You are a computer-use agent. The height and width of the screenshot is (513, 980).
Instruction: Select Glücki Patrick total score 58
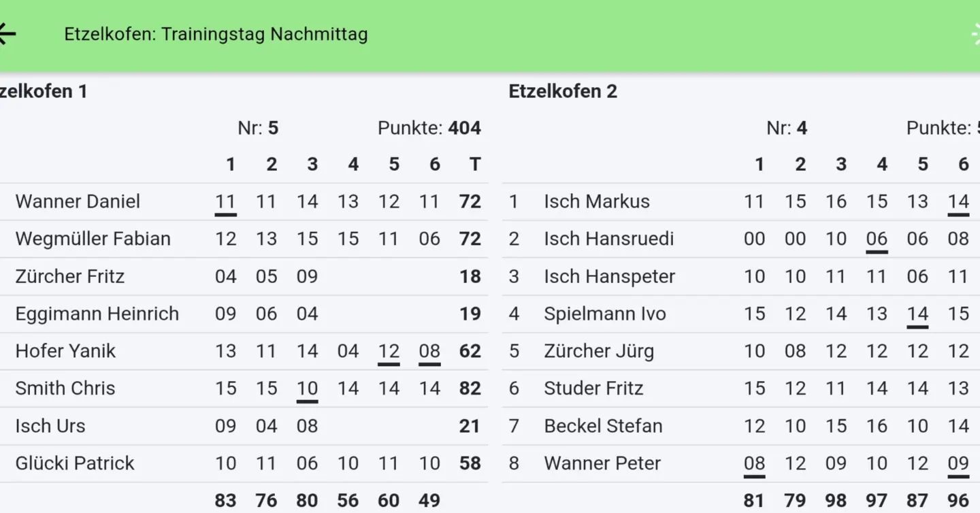470,463
